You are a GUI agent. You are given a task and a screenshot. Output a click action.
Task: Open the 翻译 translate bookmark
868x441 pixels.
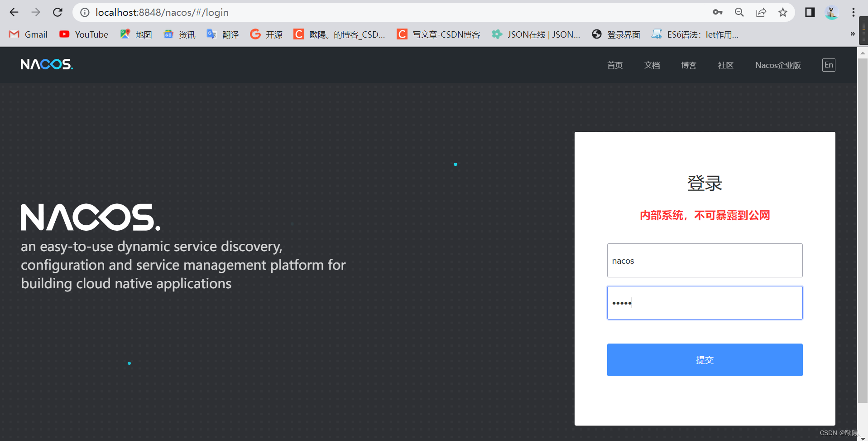223,34
